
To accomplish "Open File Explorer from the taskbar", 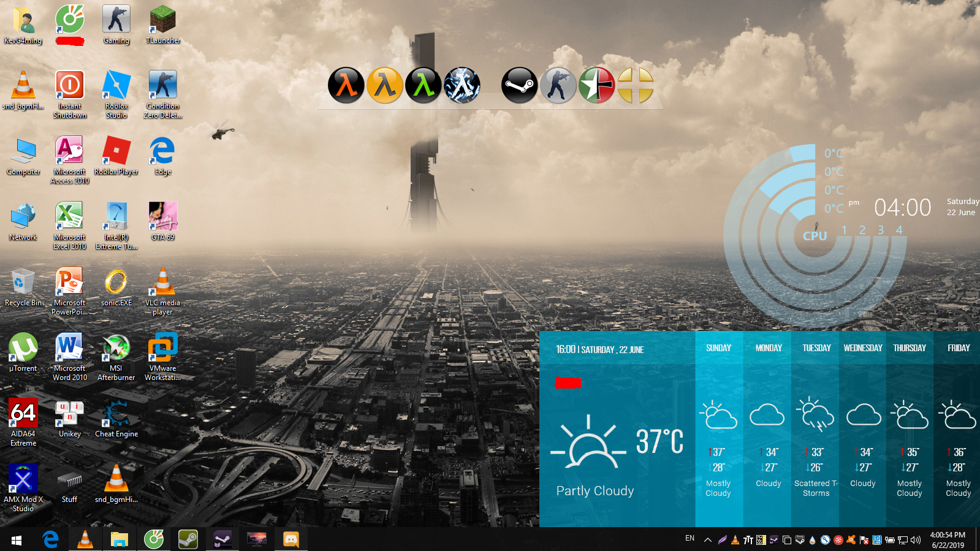I will (120, 539).
